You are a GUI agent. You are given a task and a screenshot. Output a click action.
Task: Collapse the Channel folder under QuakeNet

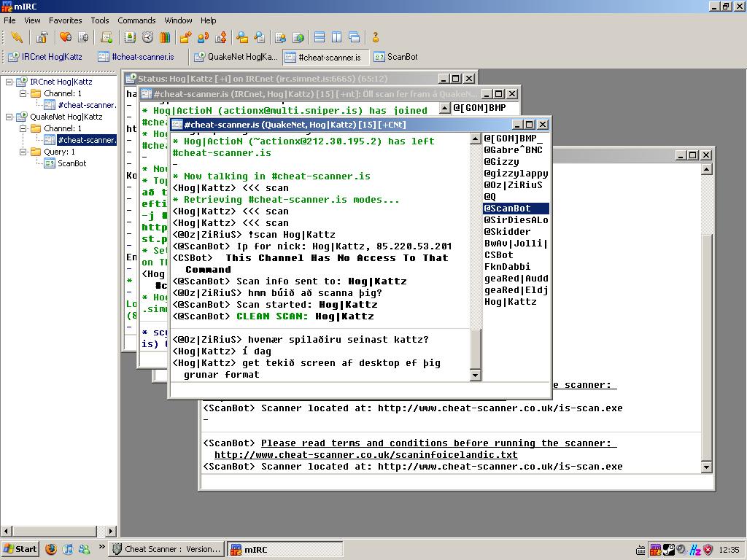[23, 128]
